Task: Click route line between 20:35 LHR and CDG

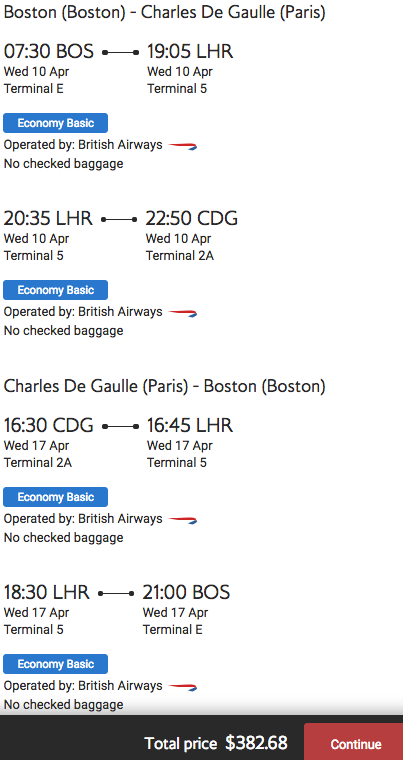Action: click(x=119, y=220)
